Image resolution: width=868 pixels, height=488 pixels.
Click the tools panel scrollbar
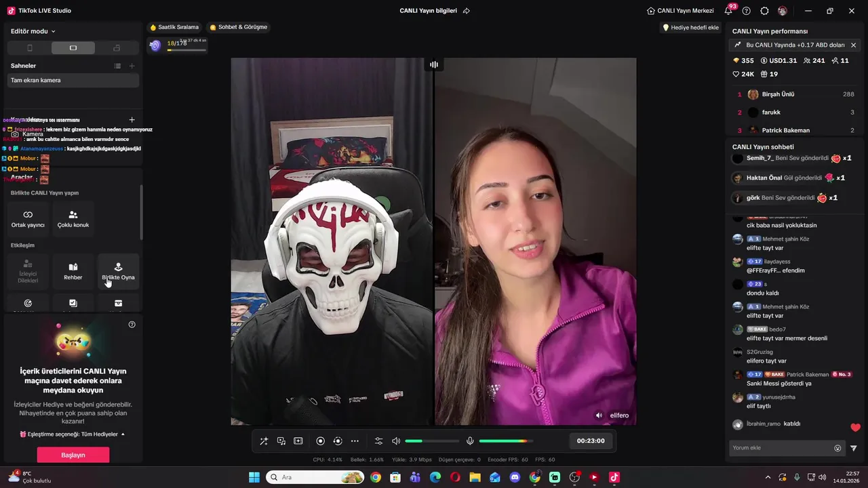tap(141, 212)
